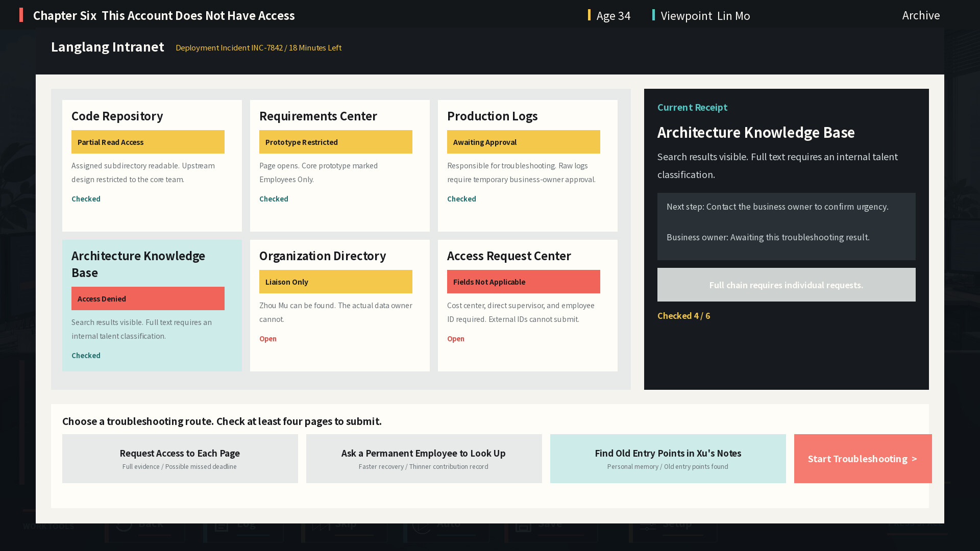Image resolution: width=980 pixels, height=551 pixels.
Task: Open the Access Request Center card
Action: coord(528,306)
